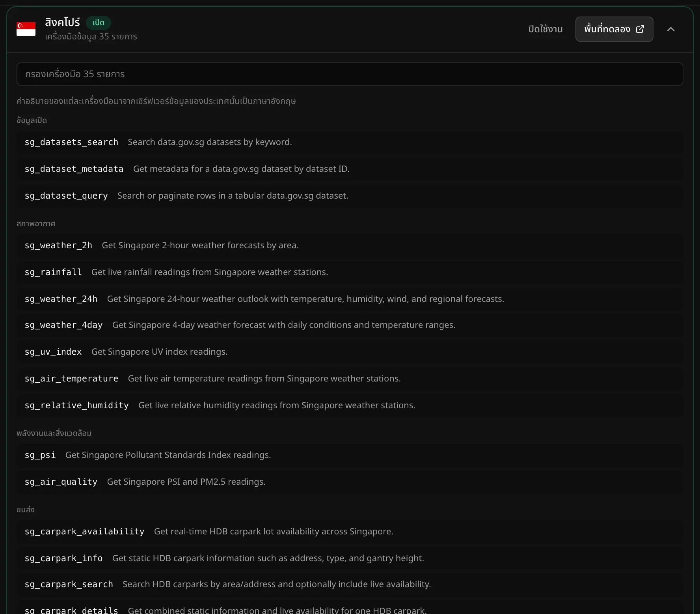Select the sg_psi tool row
The height and width of the screenshot is (614, 700).
pyautogui.click(x=350, y=455)
